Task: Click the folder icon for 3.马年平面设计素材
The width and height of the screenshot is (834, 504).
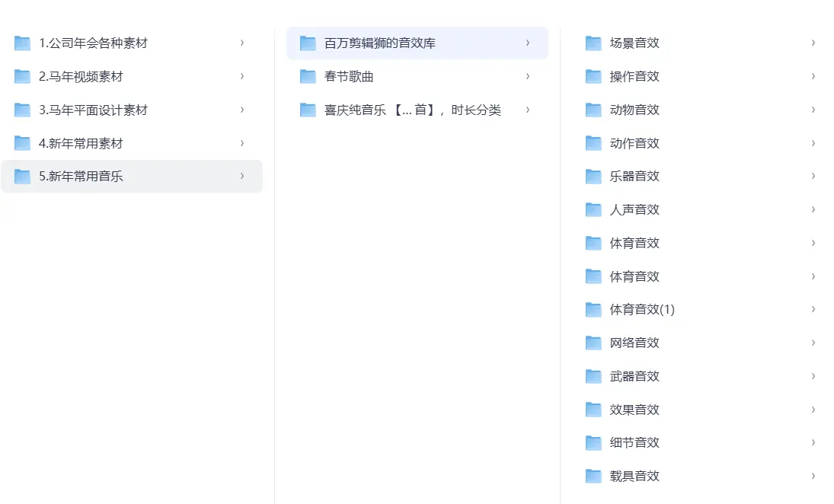Action: 22,110
